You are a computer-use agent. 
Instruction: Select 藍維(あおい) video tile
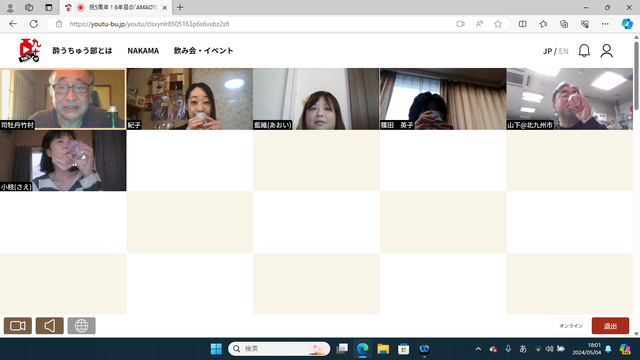tap(316, 99)
